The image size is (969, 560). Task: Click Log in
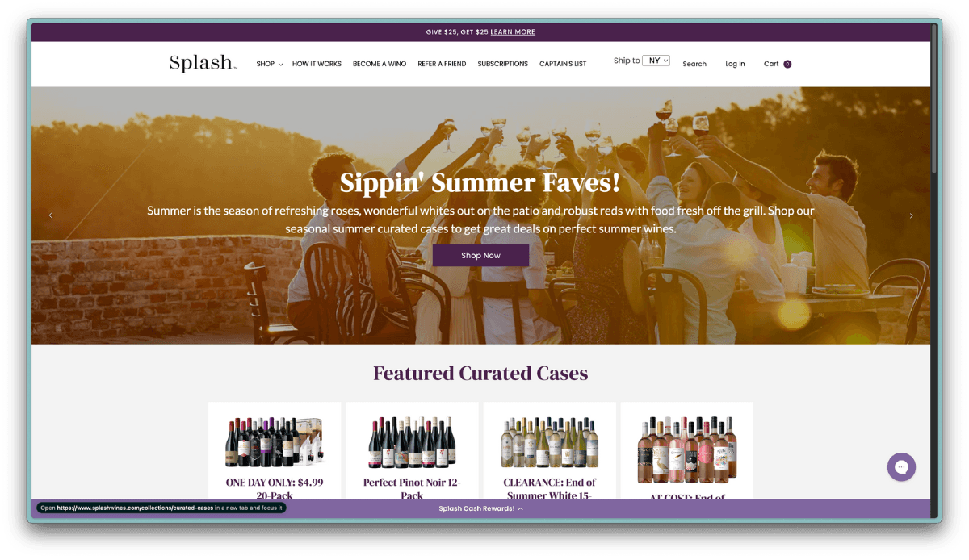pos(735,64)
